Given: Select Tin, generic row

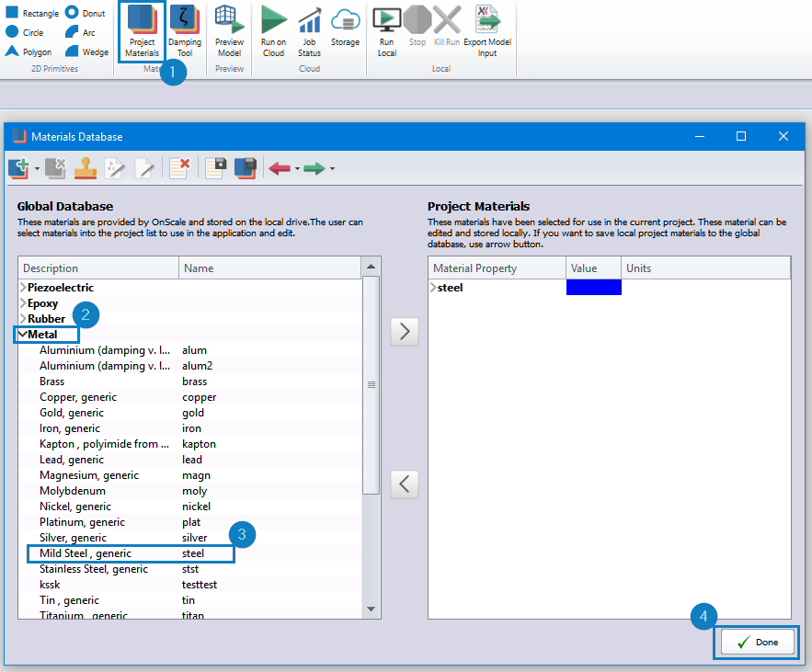Looking at the screenshot, I should tap(189, 600).
